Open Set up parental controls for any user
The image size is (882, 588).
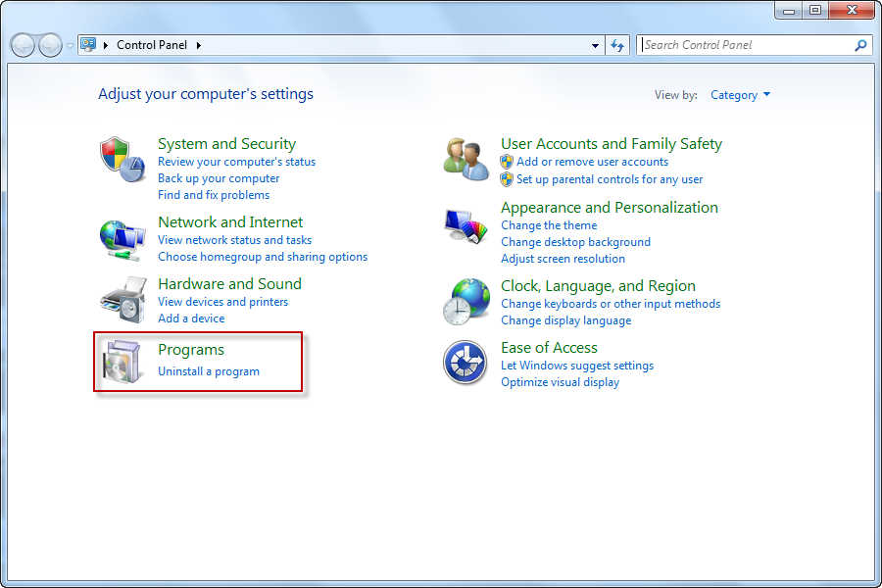(610, 179)
